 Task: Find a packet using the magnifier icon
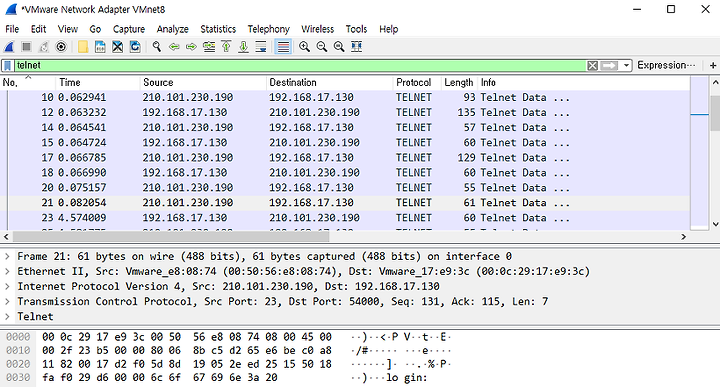coord(157,47)
